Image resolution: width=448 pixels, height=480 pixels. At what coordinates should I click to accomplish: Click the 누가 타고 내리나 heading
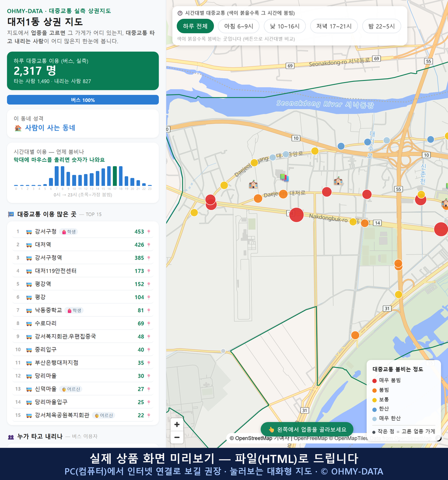coord(40,437)
